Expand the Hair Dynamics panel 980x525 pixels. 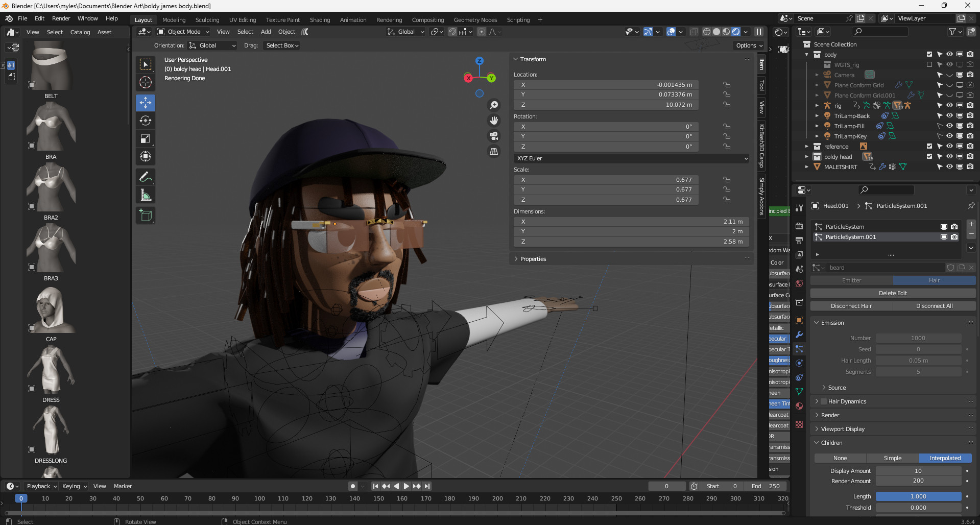tap(817, 401)
